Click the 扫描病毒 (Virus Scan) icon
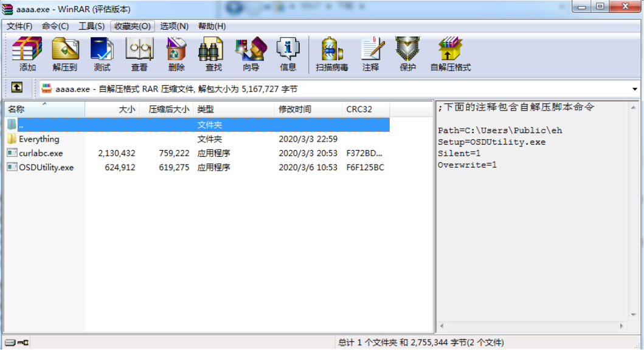 point(332,49)
